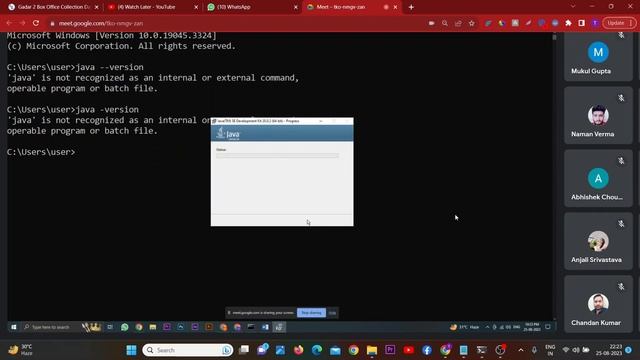Switch to the Watch Later - YouTube tab

[152, 7]
